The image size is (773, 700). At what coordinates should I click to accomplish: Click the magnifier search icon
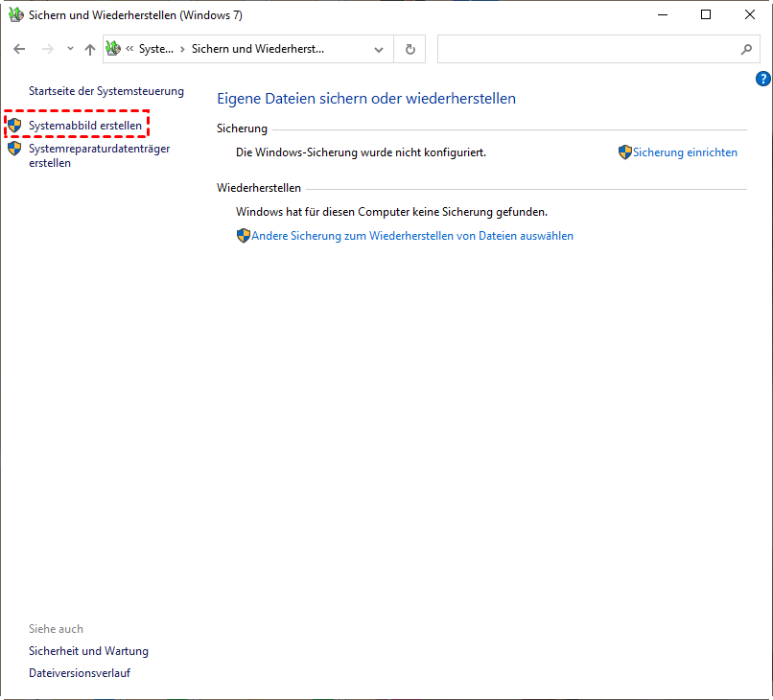746,49
